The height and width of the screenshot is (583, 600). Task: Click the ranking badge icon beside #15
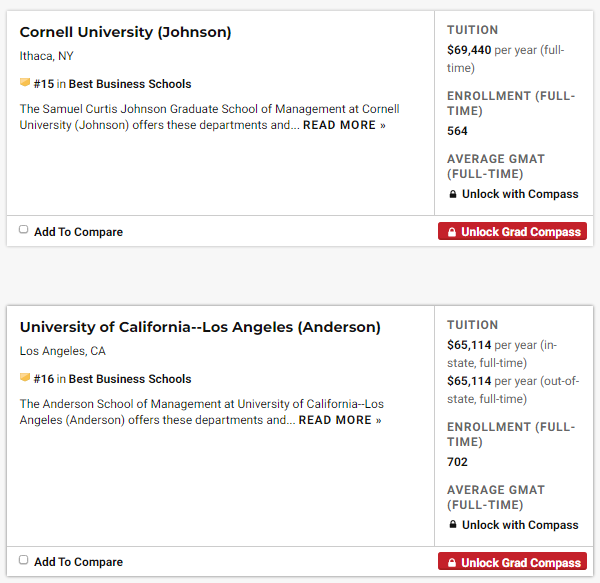coord(25,84)
